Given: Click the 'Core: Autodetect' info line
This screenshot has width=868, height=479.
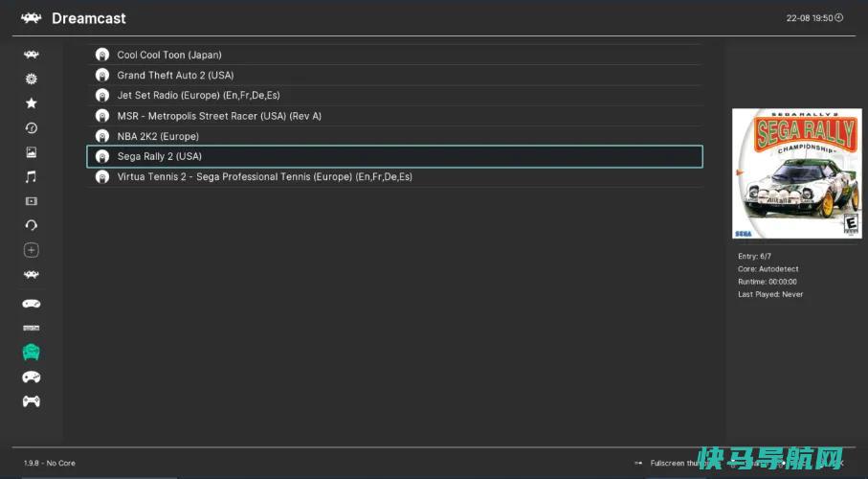Looking at the screenshot, I should coord(768,269).
